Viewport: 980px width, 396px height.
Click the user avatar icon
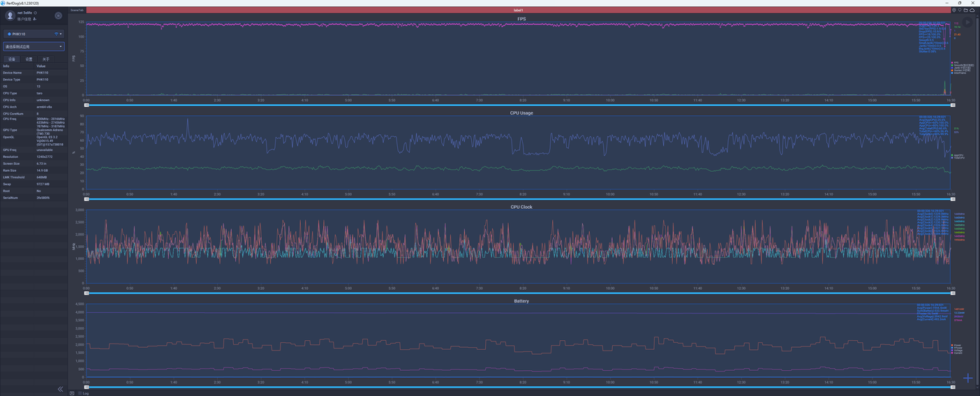(x=10, y=15)
